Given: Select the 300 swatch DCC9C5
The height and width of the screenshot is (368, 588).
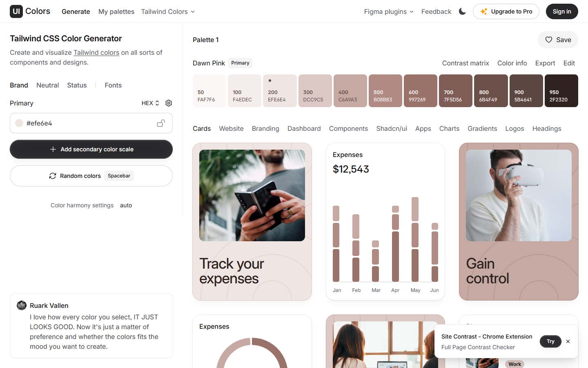Looking at the screenshot, I should coord(315,91).
